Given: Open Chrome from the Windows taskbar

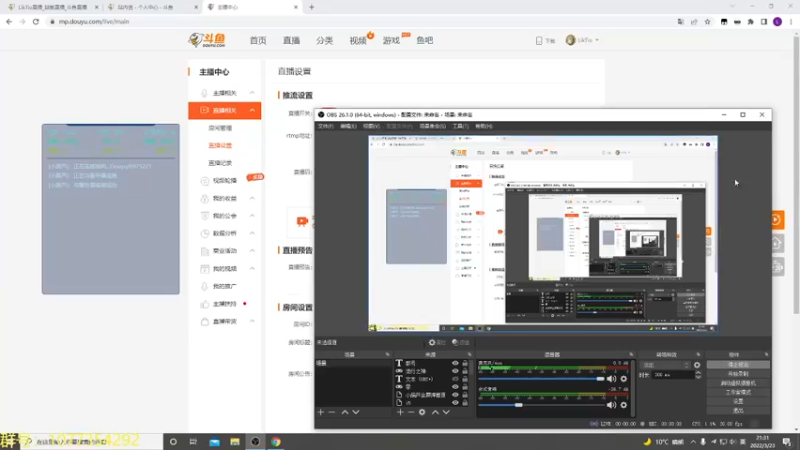Looking at the screenshot, I should 276,442.
